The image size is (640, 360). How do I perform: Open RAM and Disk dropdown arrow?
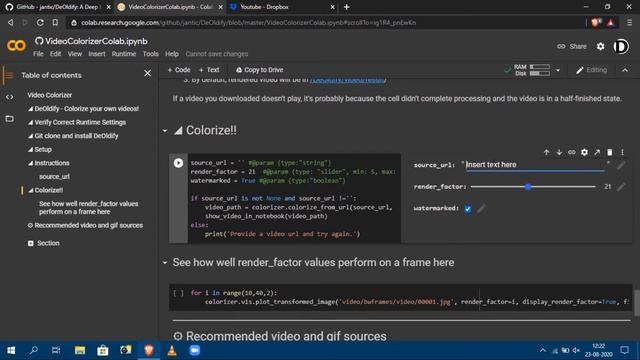[x=558, y=70]
